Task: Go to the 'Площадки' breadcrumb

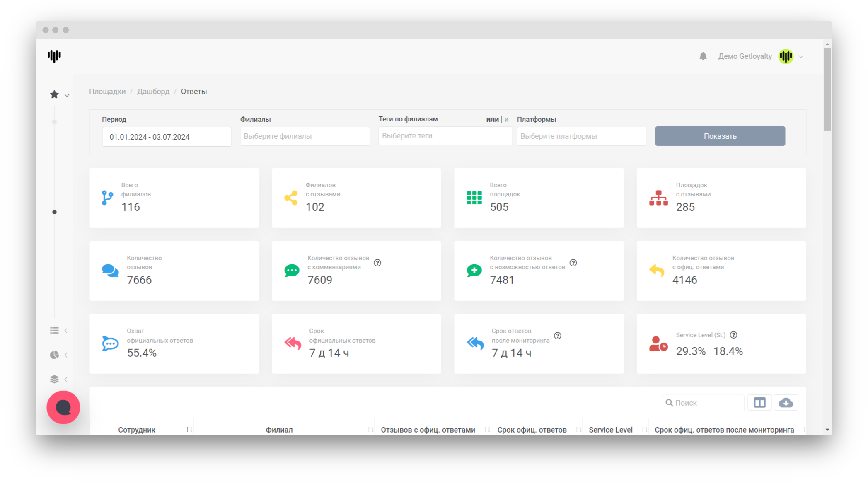Action: coord(107,92)
